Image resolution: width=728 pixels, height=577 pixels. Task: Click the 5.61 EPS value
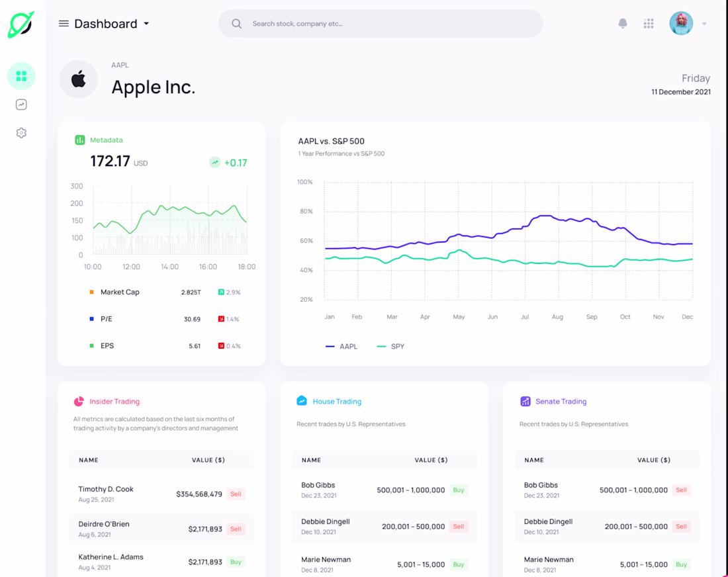pos(195,346)
